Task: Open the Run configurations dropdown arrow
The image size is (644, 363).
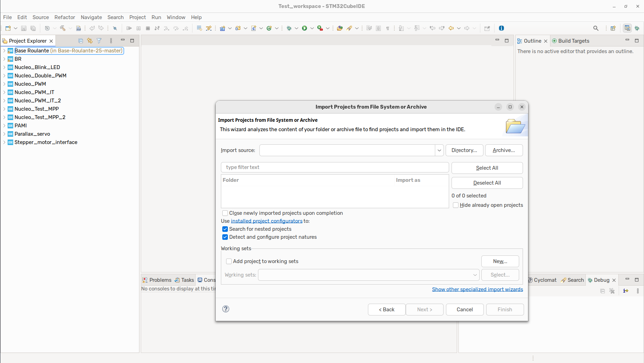Action: pos(312,28)
